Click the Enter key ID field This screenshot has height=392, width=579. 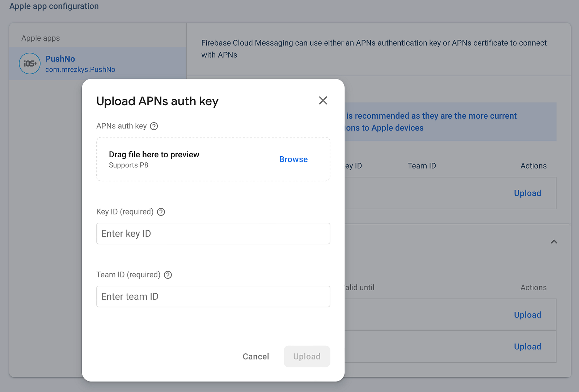[x=213, y=234]
